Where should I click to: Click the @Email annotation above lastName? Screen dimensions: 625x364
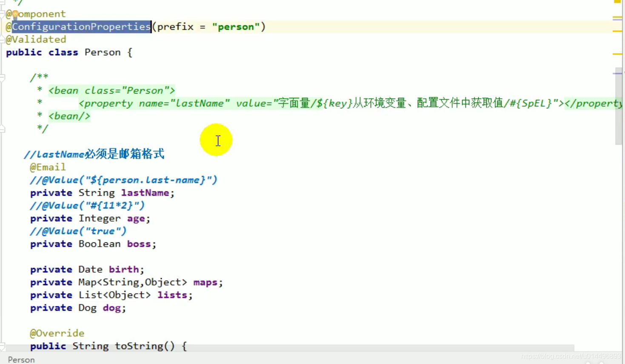pyautogui.click(x=47, y=167)
